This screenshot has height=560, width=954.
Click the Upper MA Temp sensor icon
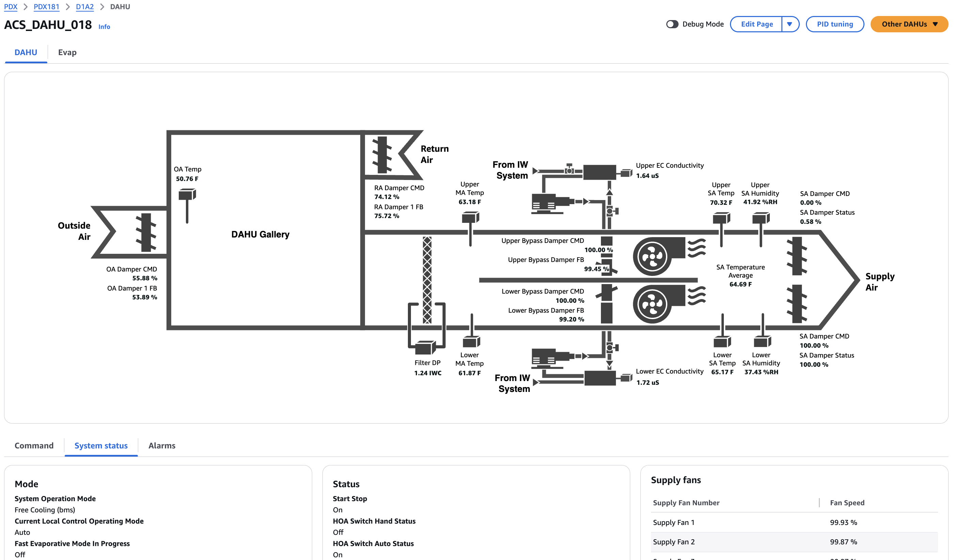tap(471, 229)
